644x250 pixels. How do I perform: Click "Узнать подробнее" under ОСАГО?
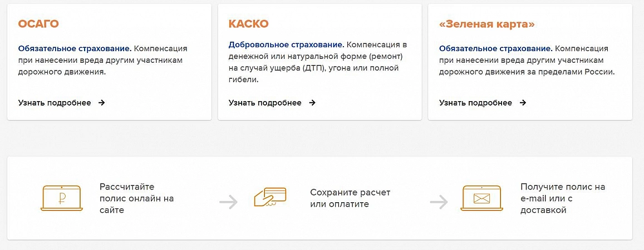(55, 103)
